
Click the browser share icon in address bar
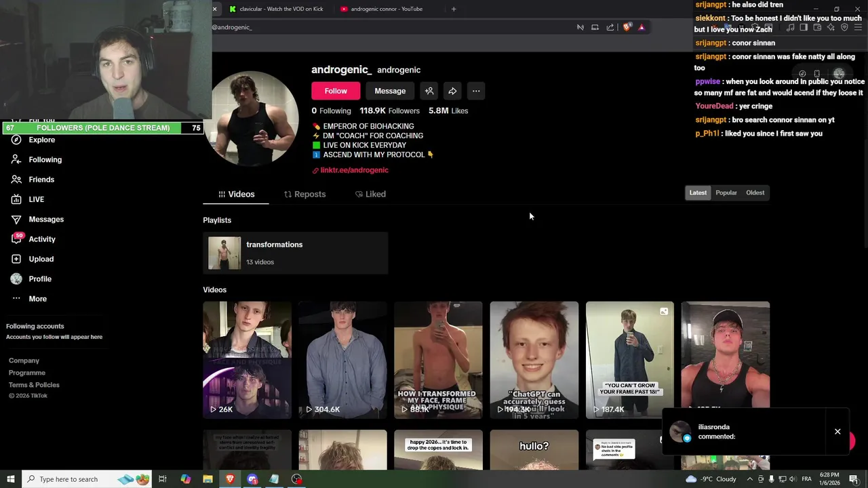[x=610, y=27]
